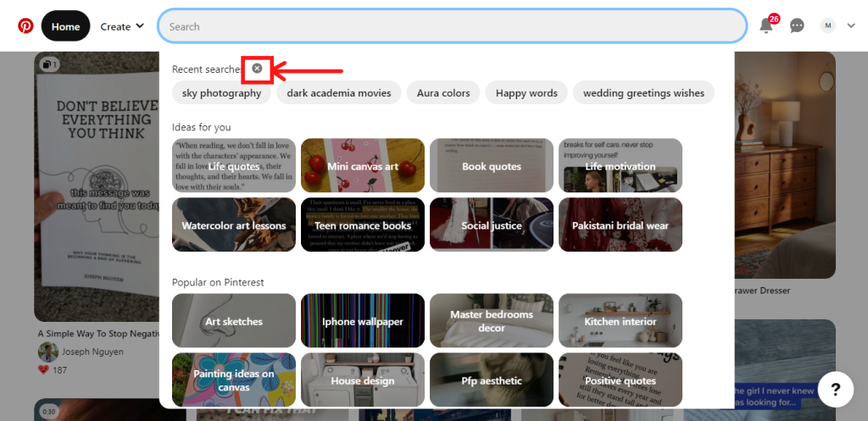Screen dimensions: 868x421
Task: Clear recent searches with the X icon
Action: click(257, 68)
